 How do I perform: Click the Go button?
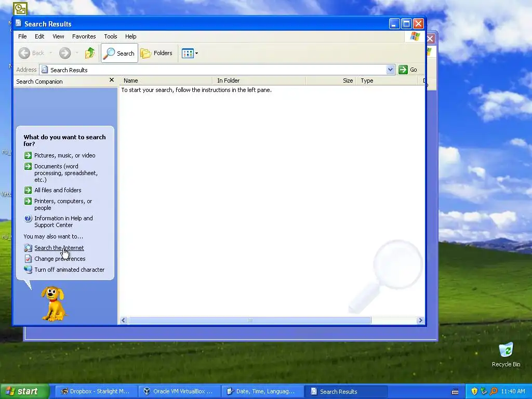(x=408, y=70)
